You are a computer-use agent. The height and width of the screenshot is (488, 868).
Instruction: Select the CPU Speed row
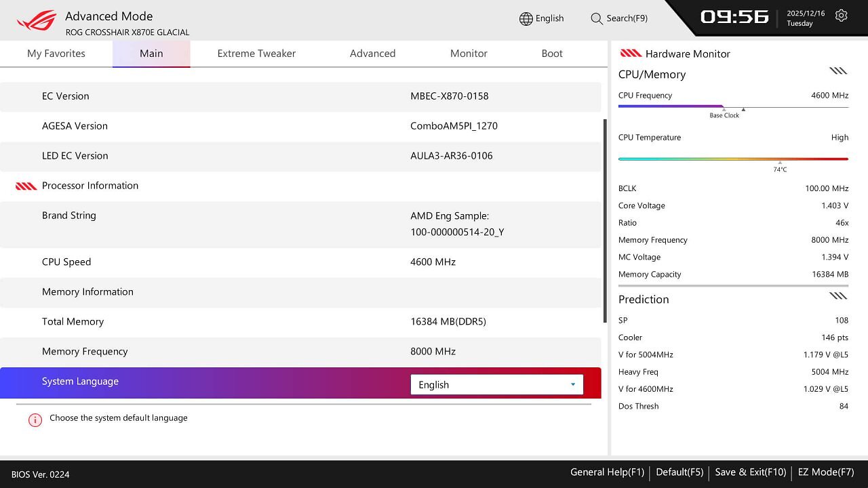pos(300,262)
